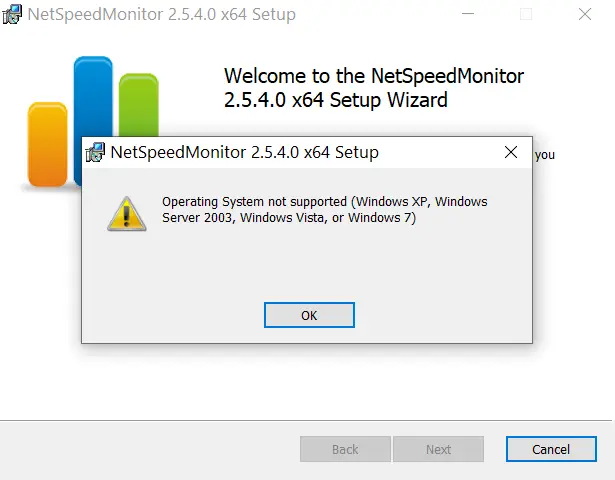Click the yellow warning triangle icon
The height and width of the screenshot is (480, 615).
(x=126, y=214)
